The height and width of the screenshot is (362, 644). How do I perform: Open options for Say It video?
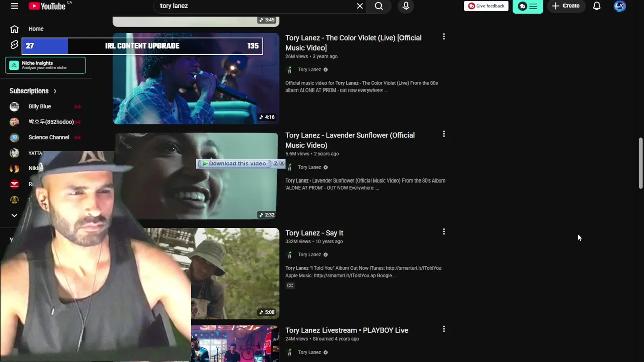(x=444, y=232)
